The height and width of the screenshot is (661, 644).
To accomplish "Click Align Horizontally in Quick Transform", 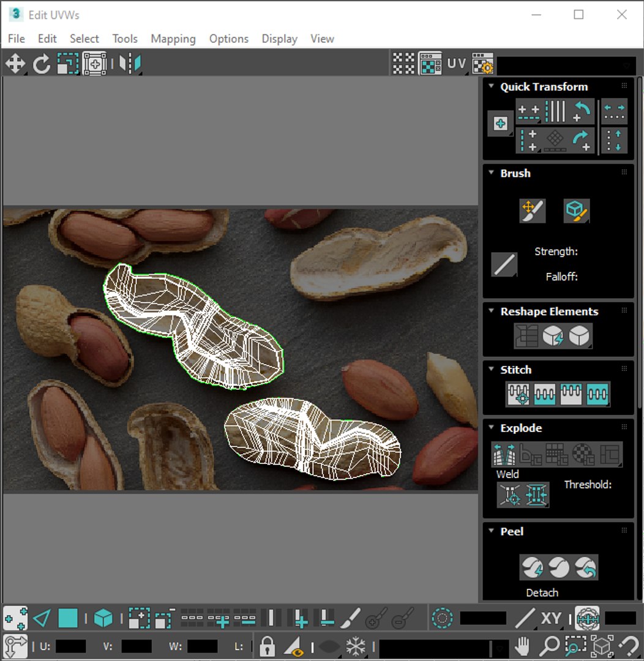I will 529,112.
